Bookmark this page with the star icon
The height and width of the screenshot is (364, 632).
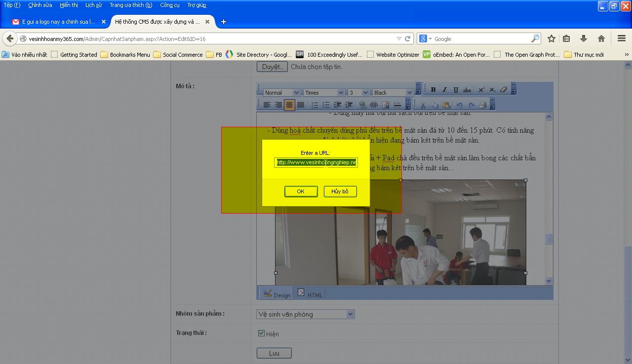click(x=552, y=38)
